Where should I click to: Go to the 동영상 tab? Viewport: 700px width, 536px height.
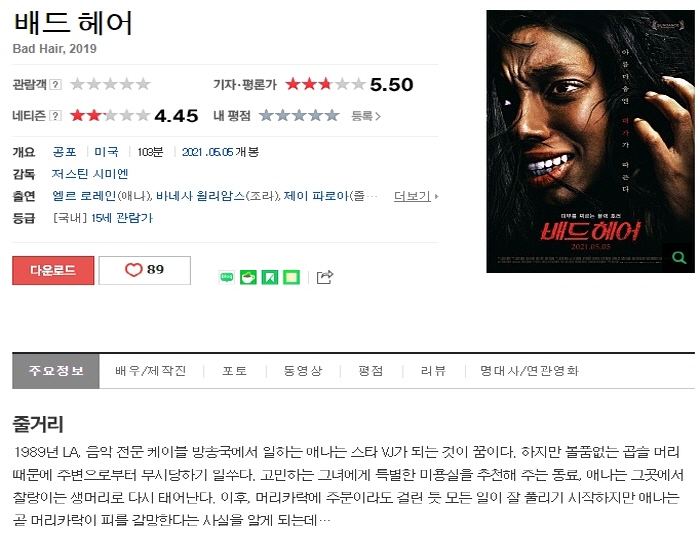[x=303, y=371]
